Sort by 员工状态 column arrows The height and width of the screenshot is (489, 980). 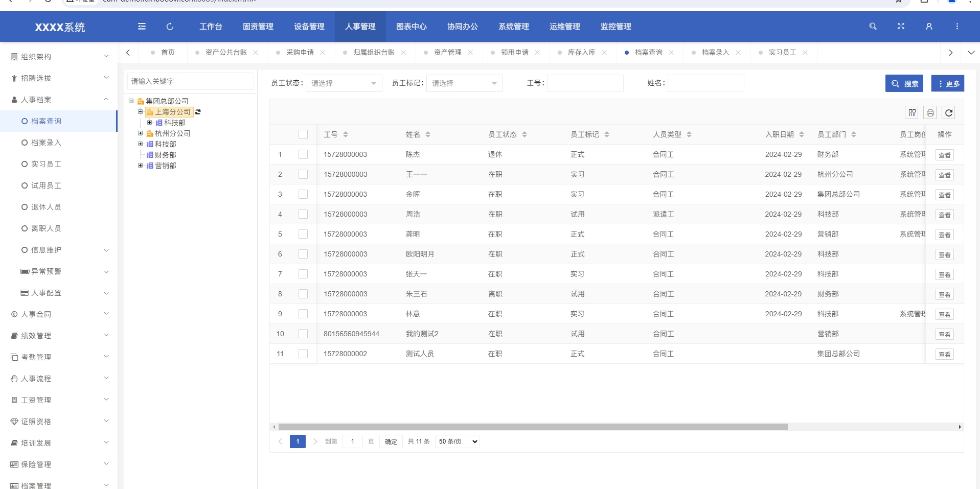[x=525, y=134]
